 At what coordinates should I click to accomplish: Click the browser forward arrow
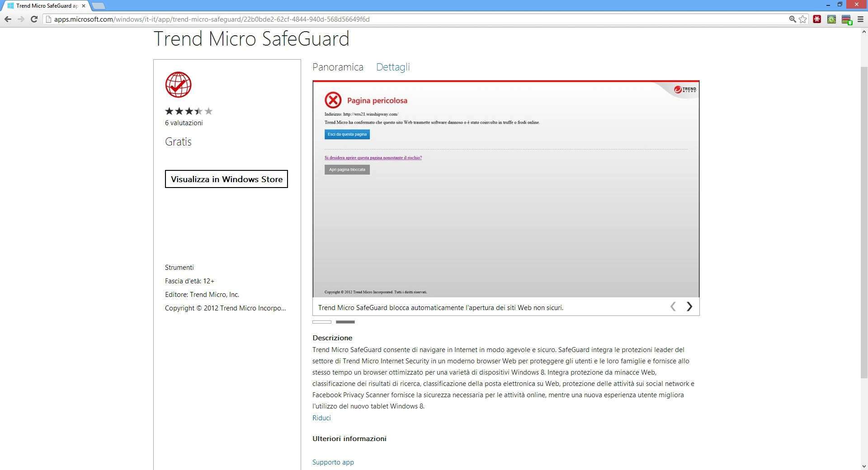[21, 19]
